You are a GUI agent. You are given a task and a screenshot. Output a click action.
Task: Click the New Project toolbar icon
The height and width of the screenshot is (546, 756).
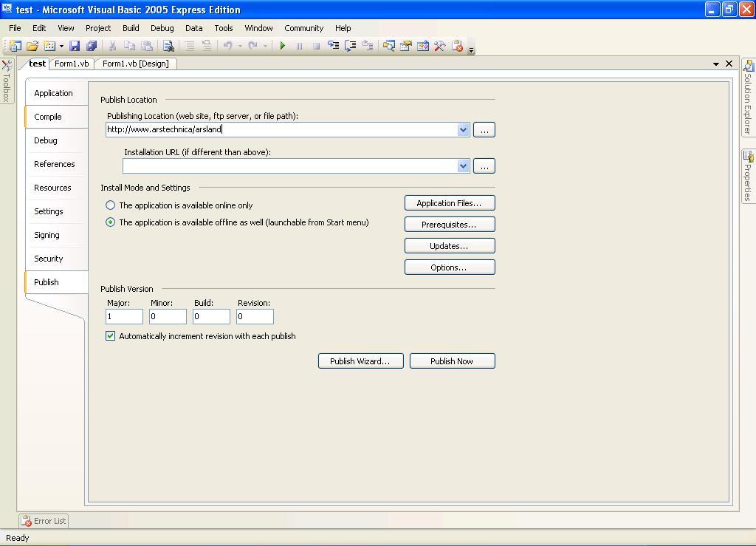15,46
